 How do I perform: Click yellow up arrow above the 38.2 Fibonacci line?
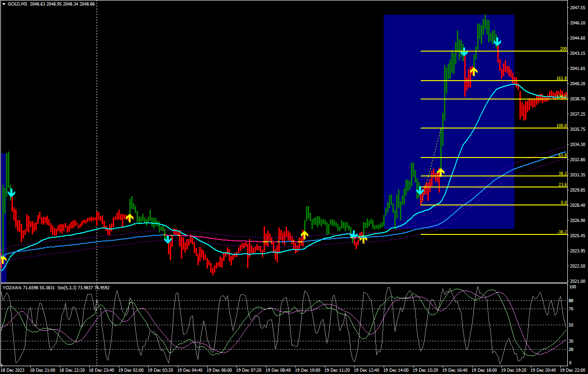440,172
